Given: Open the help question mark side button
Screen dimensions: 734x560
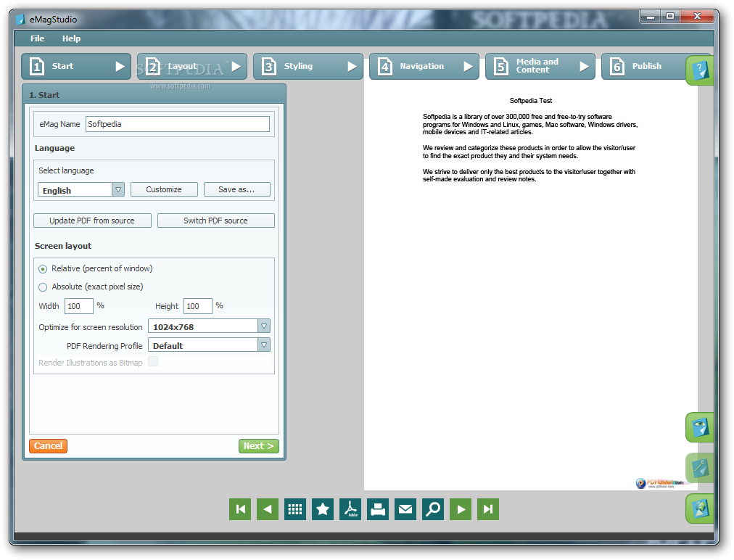Looking at the screenshot, I should 700,70.
